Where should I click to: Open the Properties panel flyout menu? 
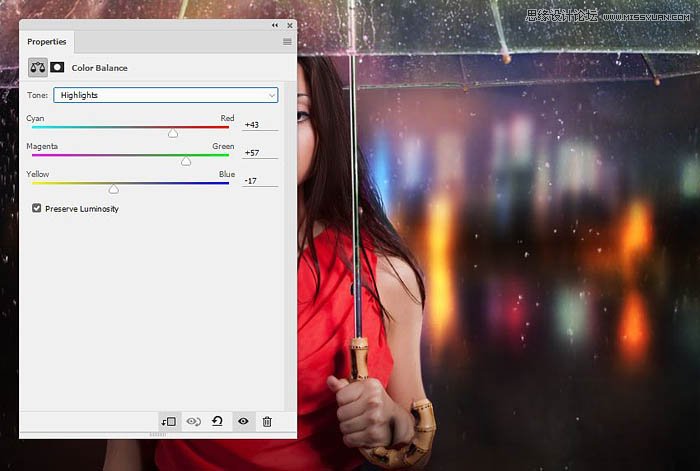pos(287,42)
